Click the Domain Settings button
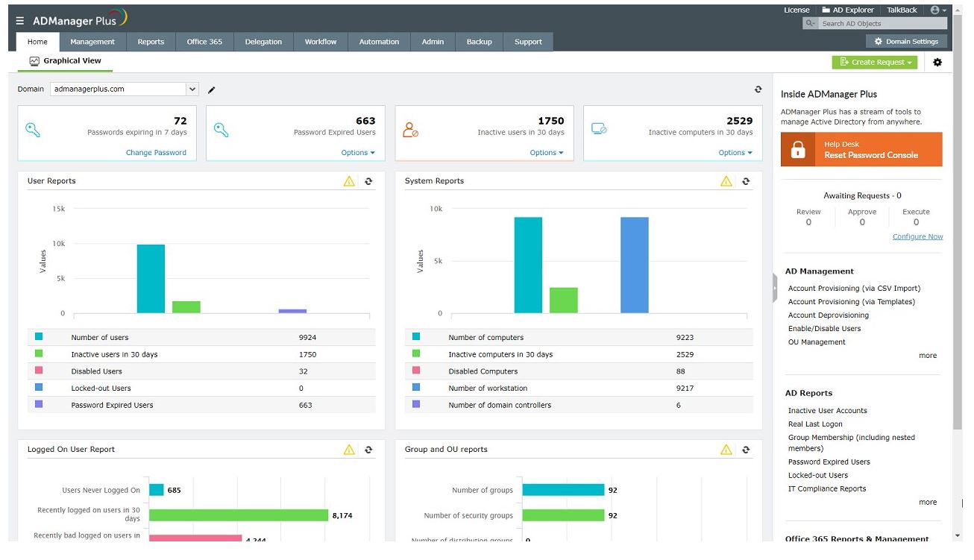Image resolution: width=974 pixels, height=560 pixels. (906, 42)
